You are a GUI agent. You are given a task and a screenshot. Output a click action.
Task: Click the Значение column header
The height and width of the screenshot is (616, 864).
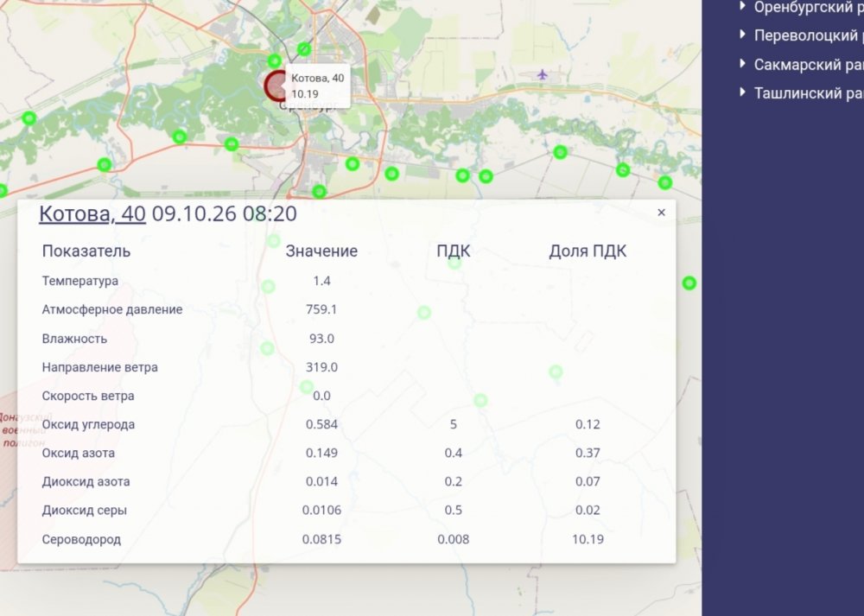click(321, 251)
